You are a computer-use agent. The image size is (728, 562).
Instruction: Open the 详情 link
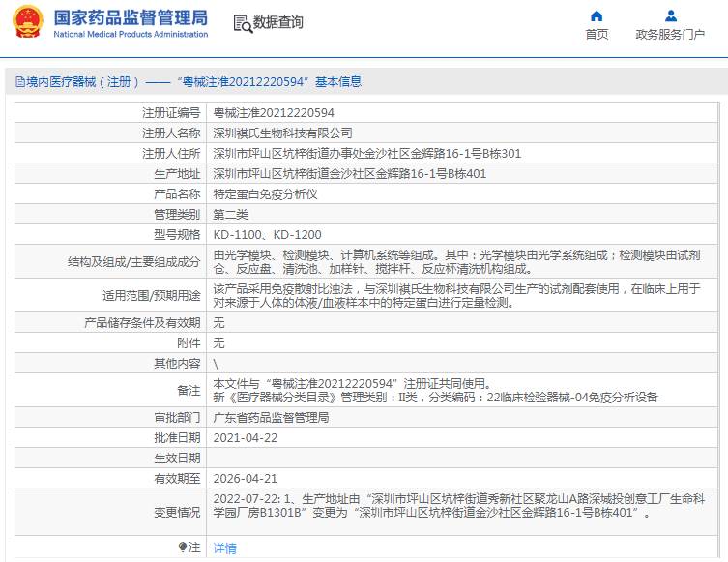(x=224, y=548)
